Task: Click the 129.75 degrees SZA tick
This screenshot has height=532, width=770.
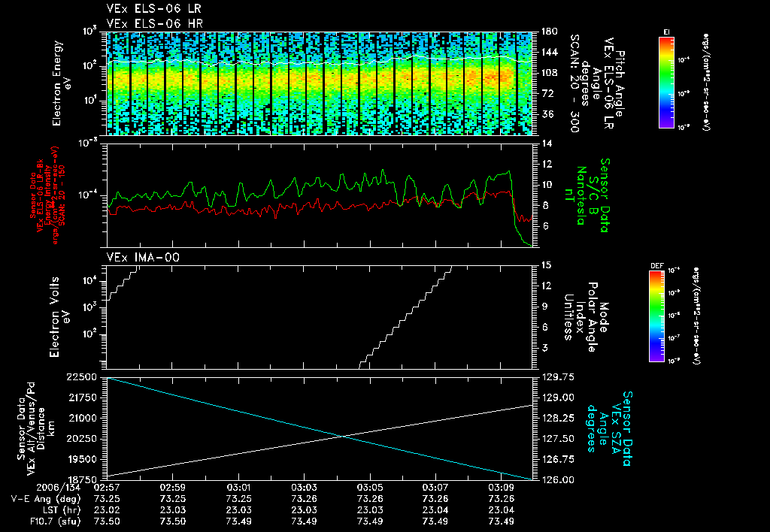Action: point(558,377)
